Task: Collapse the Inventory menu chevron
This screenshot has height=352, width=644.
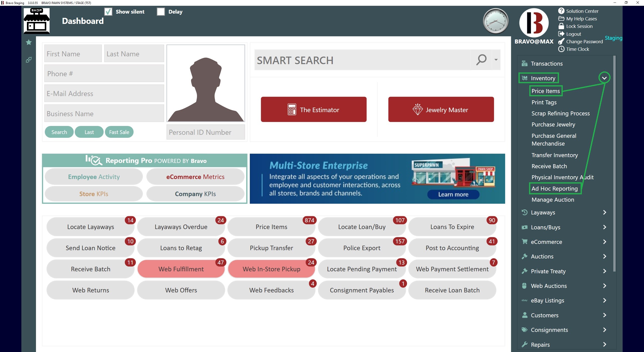Action: tap(604, 78)
